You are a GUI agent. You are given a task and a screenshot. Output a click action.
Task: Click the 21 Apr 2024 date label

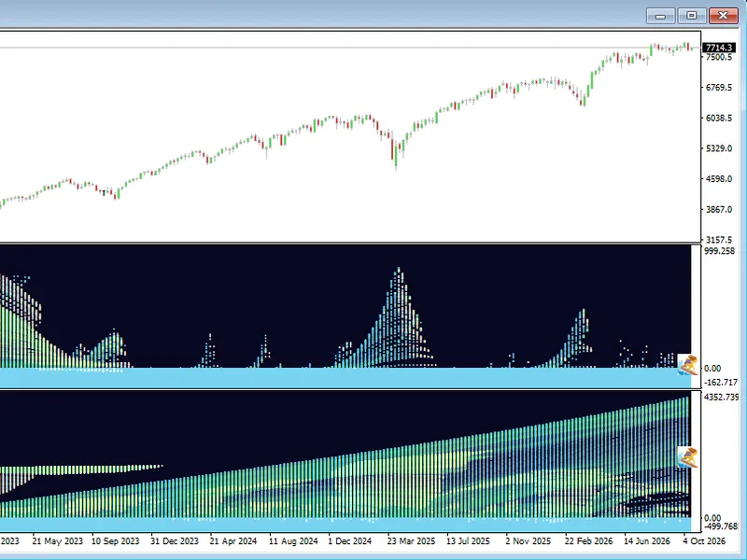pyautogui.click(x=233, y=541)
